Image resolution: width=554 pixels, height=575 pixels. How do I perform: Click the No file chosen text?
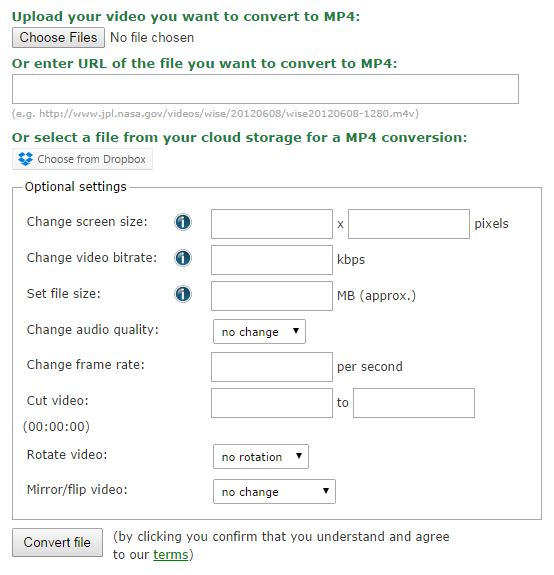(152, 38)
